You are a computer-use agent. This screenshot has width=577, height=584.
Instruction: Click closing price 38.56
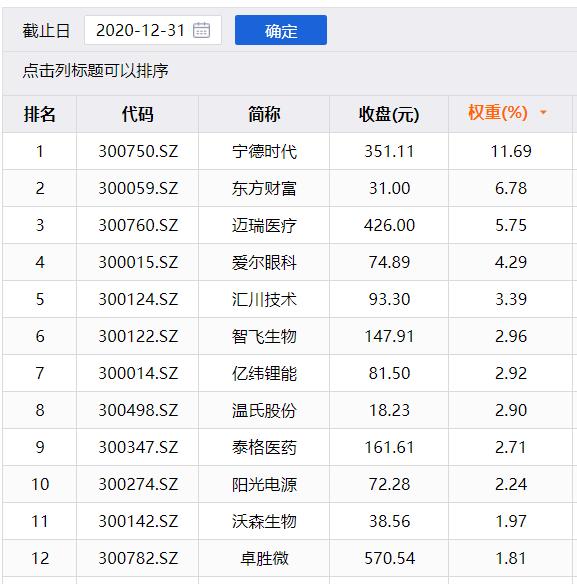coord(389,521)
